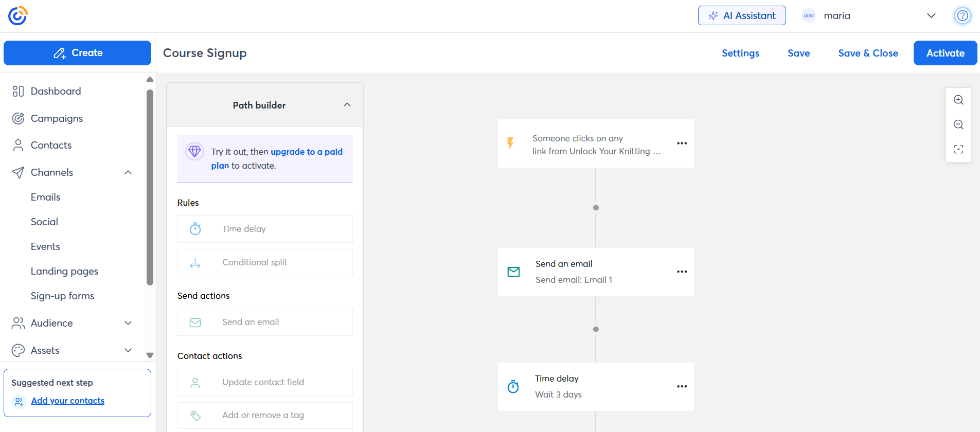Open path Settings

pos(740,53)
